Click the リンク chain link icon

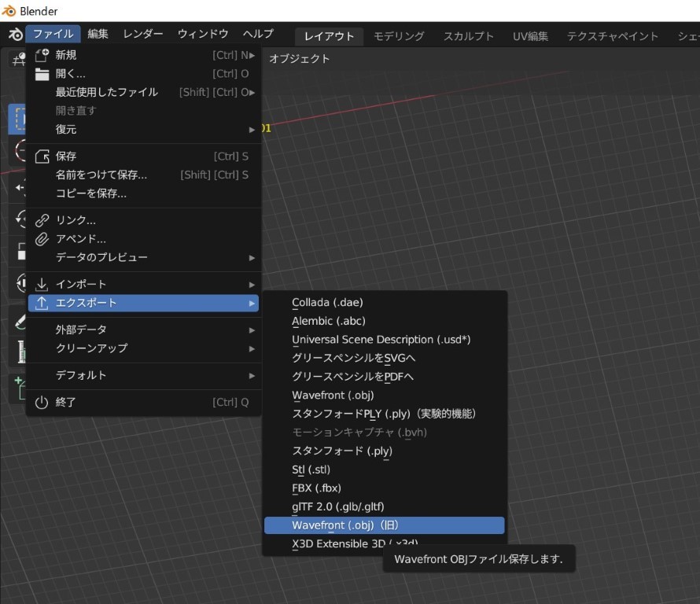click(x=42, y=220)
